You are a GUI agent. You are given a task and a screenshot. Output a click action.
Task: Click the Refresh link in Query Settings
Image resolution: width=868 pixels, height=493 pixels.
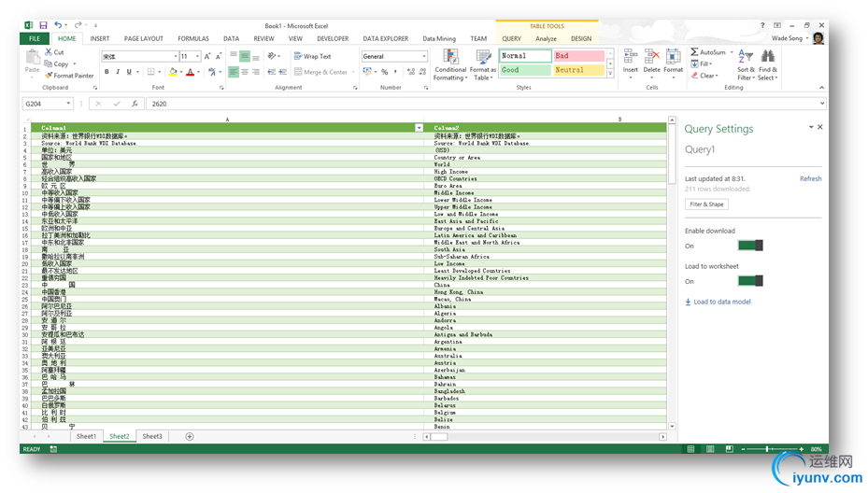pos(810,178)
